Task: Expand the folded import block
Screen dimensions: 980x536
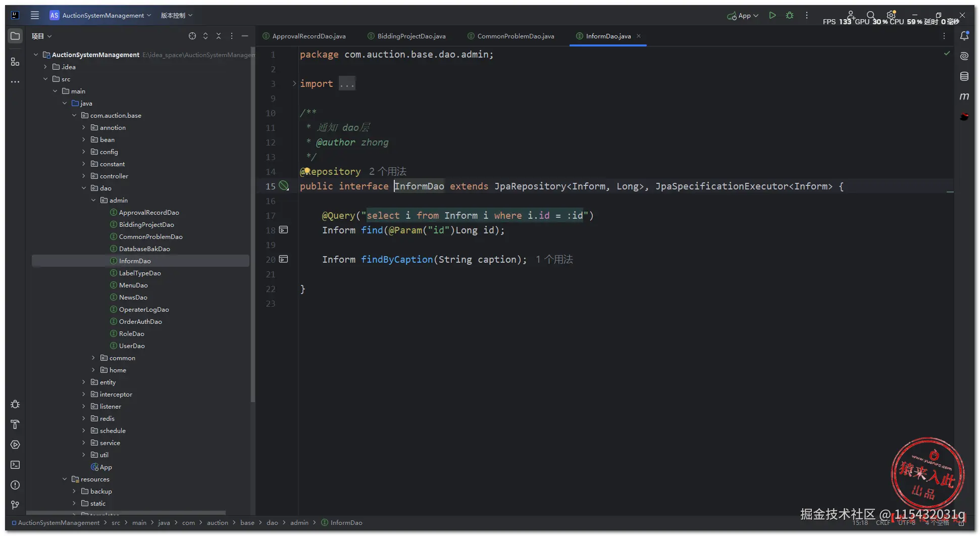Action: 294,83
